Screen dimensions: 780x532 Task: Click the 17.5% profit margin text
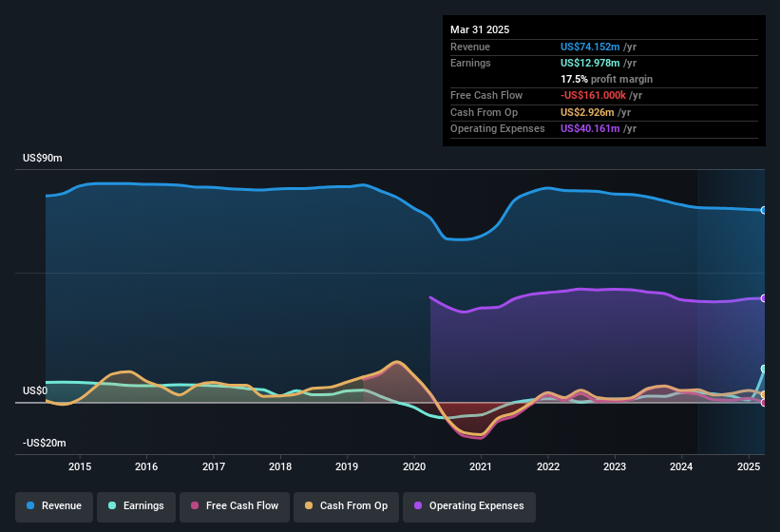coord(606,79)
